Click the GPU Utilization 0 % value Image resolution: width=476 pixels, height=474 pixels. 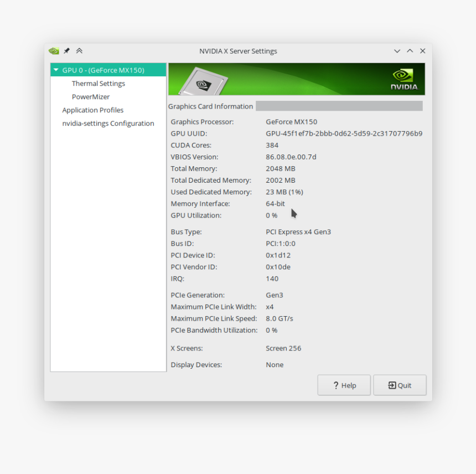(x=271, y=215)
